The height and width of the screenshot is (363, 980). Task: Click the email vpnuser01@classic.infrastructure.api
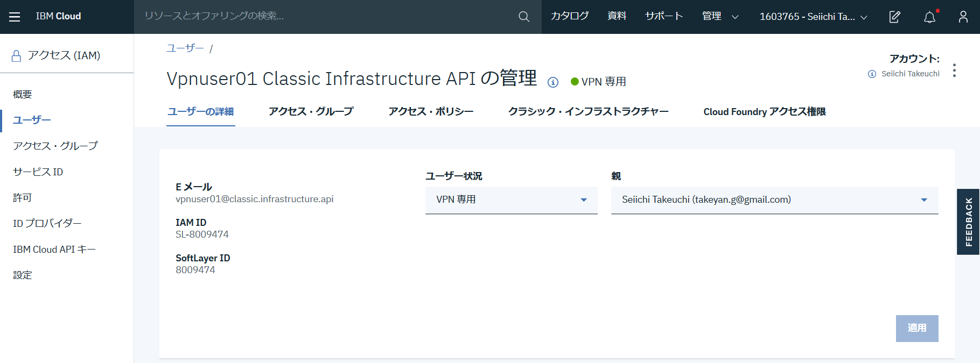point(255,200)
